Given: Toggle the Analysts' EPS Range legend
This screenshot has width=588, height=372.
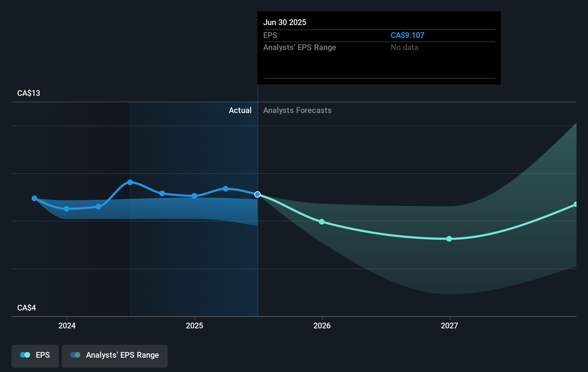Looking at the screenshot, I should [x=115, y=355].
